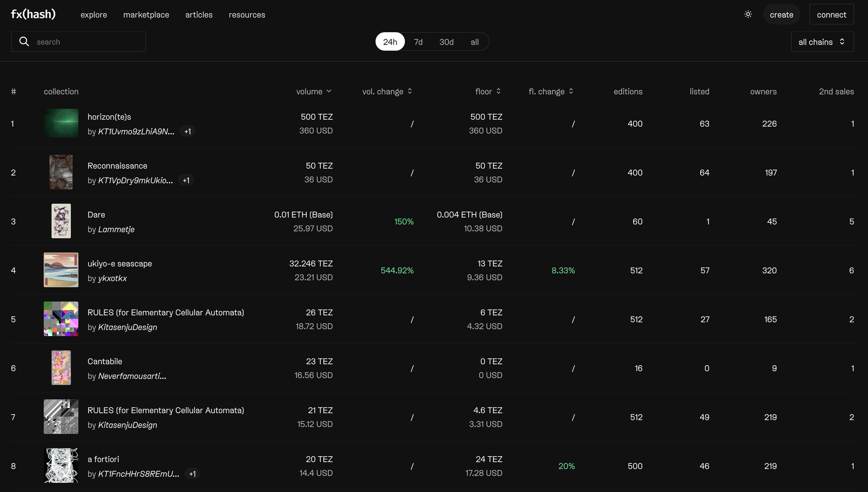This screenshot has height=492, width=868.
Task: Select the all time period tab
Action: [x=475, y=41]
